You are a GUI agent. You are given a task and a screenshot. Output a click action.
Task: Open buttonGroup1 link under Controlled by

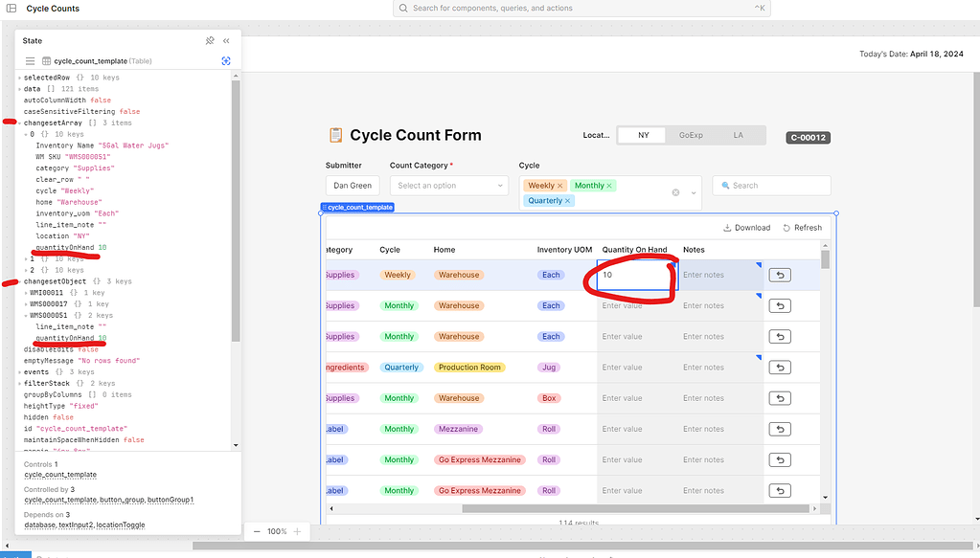pyautogui.click(x=171, y=500)
